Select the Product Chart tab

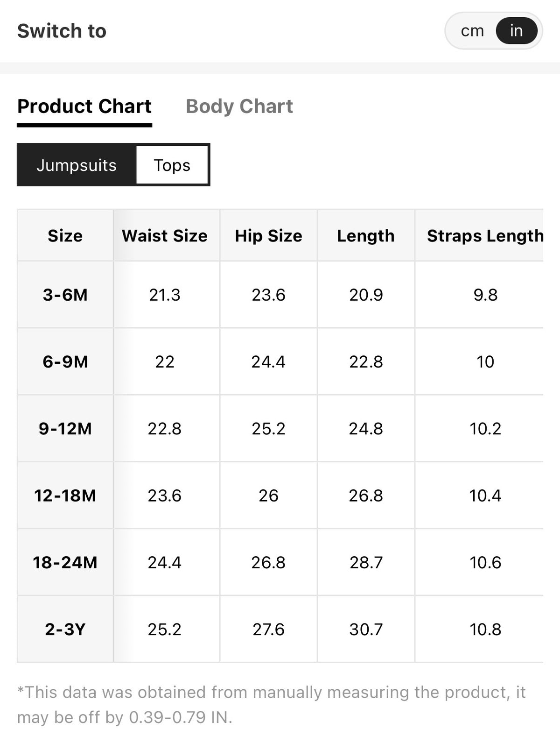(84, 106)
